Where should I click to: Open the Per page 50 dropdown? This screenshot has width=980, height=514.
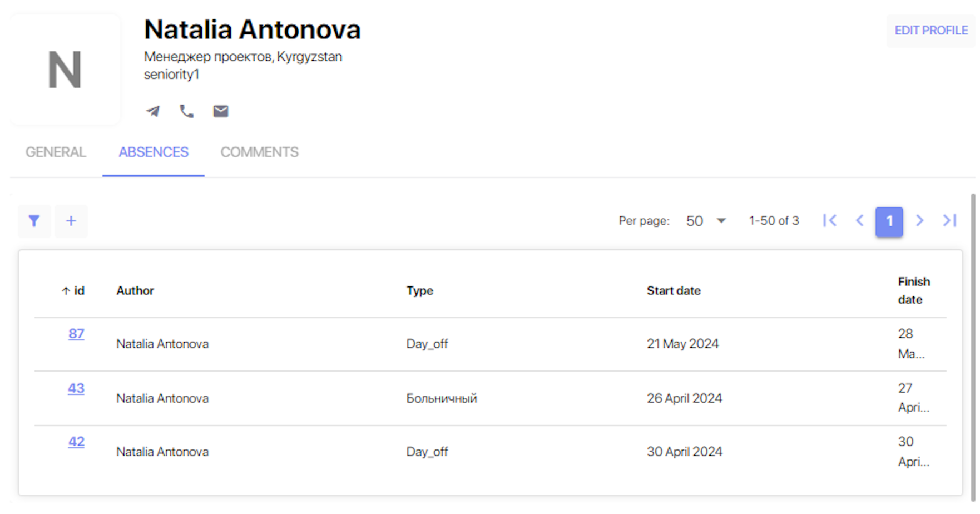(x=706, y=221)
